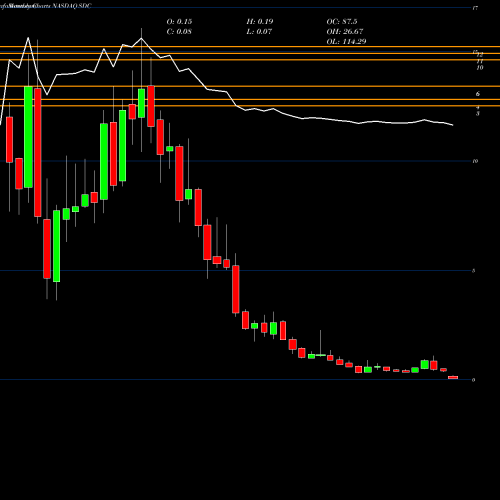Select the OH: 26.67 readout
500x500 pixels.
(x=345, y=31)
